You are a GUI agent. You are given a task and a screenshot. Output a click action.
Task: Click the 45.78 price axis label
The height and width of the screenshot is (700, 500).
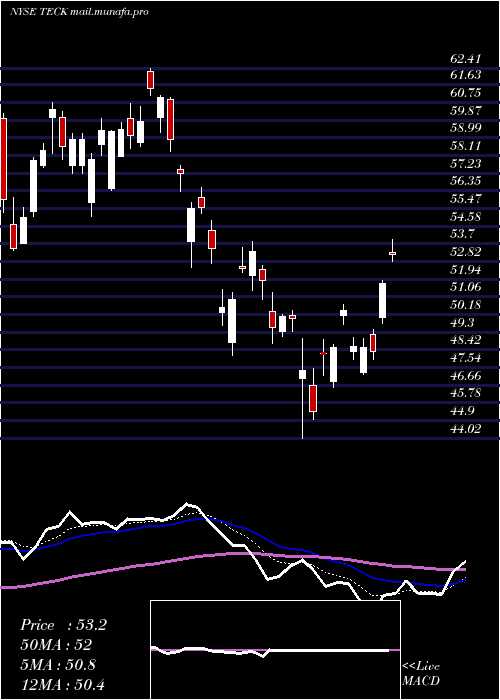click(x=465, y=393)
